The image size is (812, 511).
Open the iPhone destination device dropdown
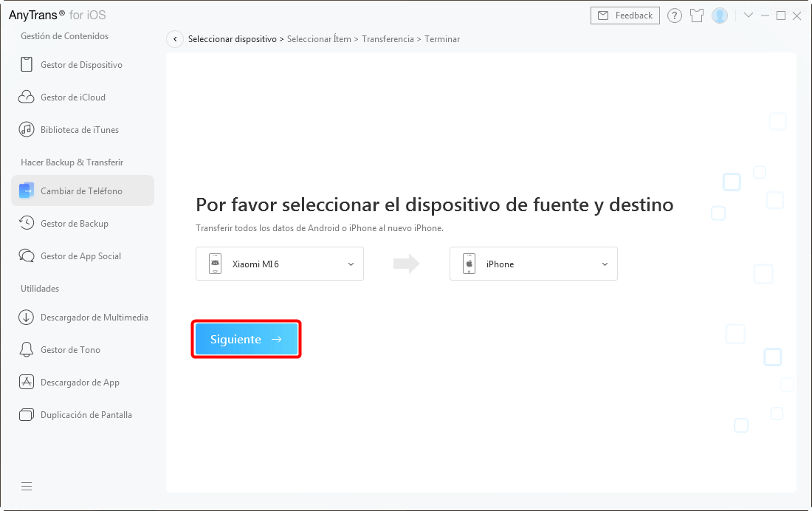point(533,264)
